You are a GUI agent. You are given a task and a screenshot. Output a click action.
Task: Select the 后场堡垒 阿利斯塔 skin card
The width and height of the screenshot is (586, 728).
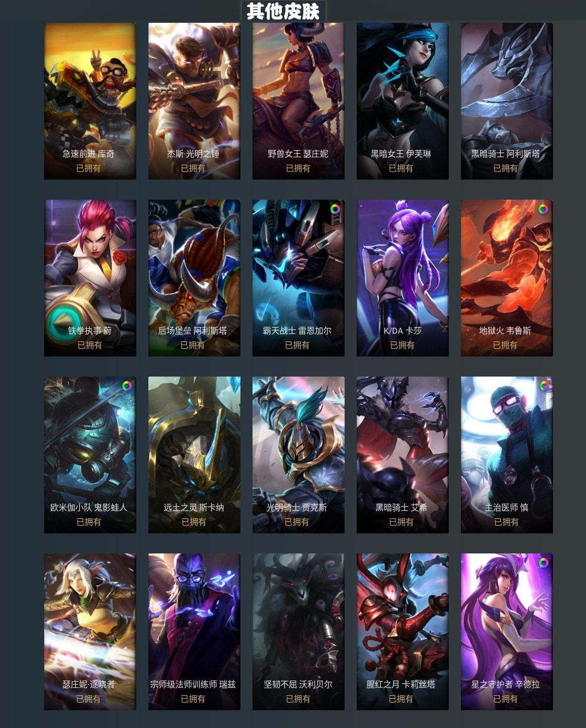click(x=194, y=278)
